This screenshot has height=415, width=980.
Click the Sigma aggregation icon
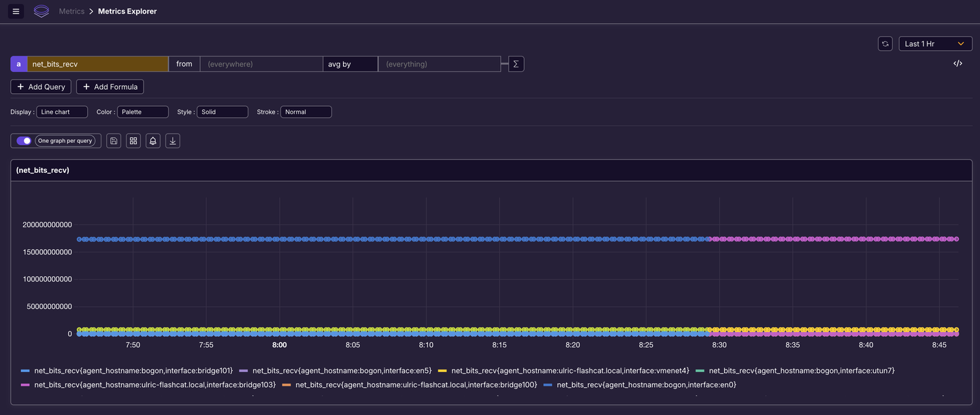coord(516,63)
